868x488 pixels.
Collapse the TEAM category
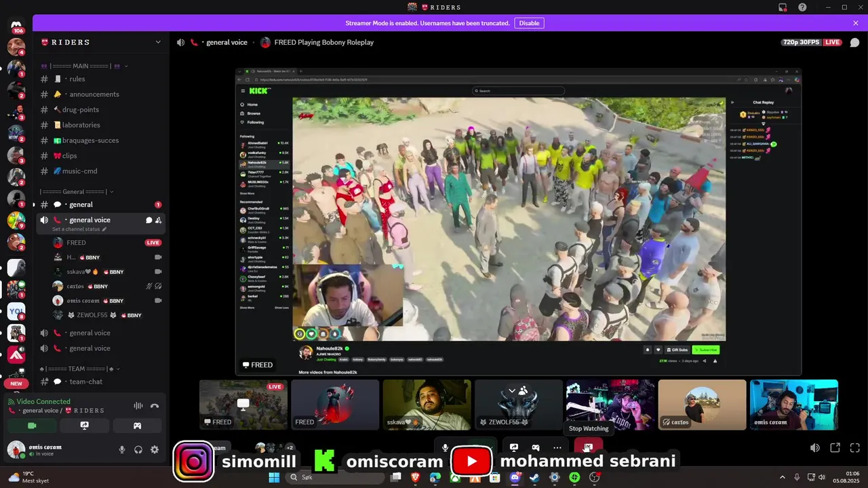click(80, 369)
